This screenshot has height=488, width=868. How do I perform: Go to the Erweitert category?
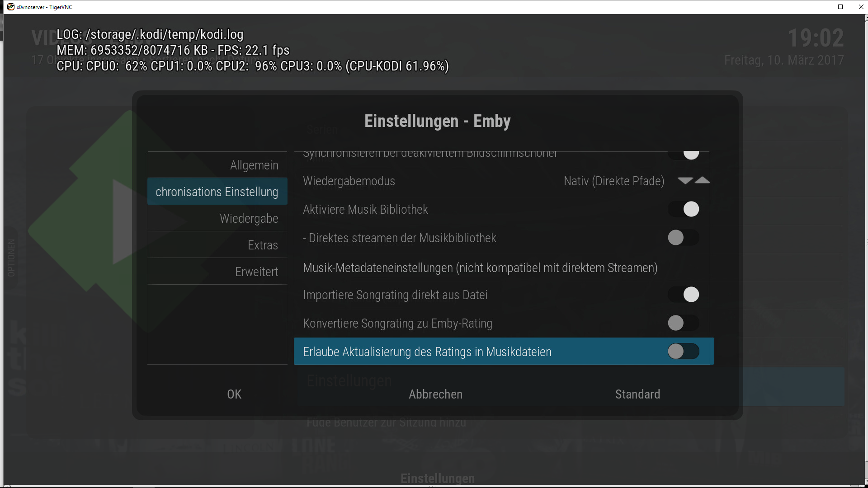(217, 272)
